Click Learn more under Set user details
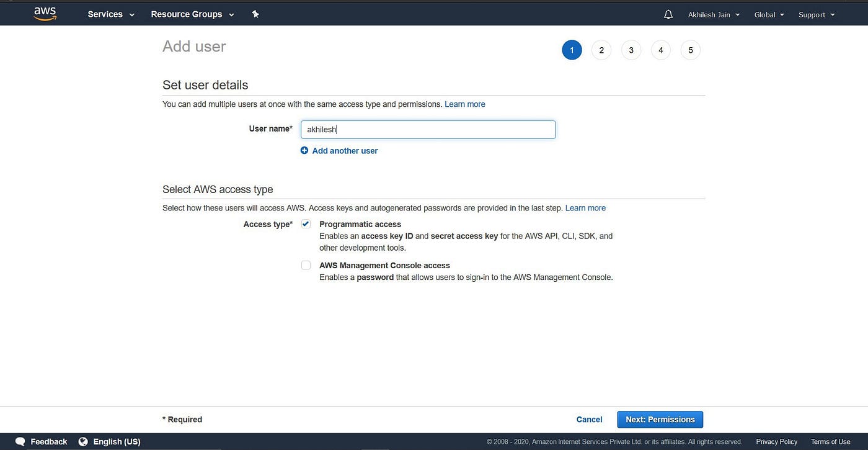 465,104
